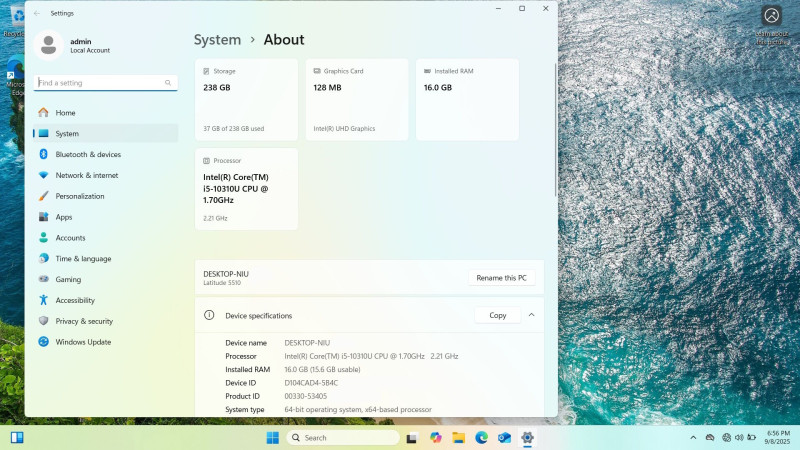Viewport: 800px width, 450px height.
Task: Open the Widgets panel on taskbar
Action: (x=17, y=438)
